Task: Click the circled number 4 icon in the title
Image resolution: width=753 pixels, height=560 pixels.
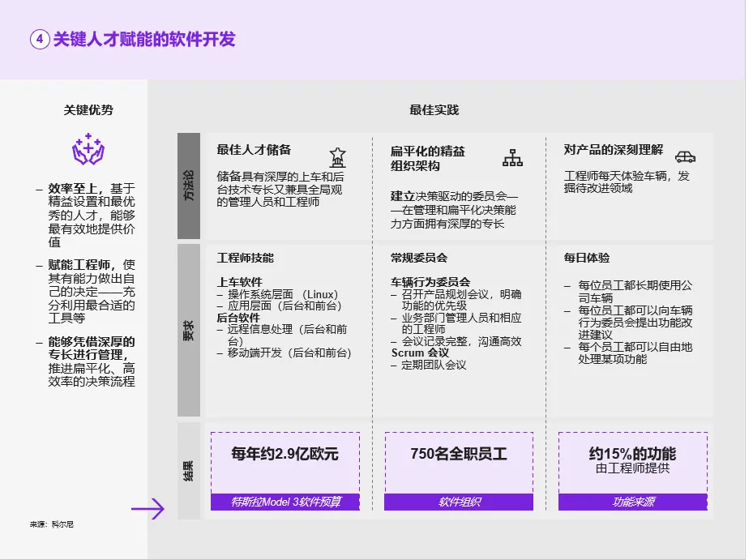Action: point(40,40)
